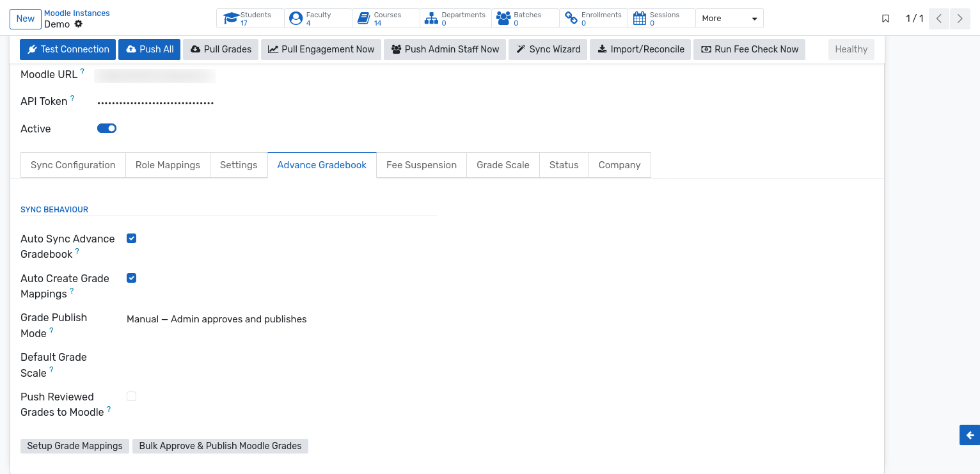Open the Status tab

click(x=564, y=165)
